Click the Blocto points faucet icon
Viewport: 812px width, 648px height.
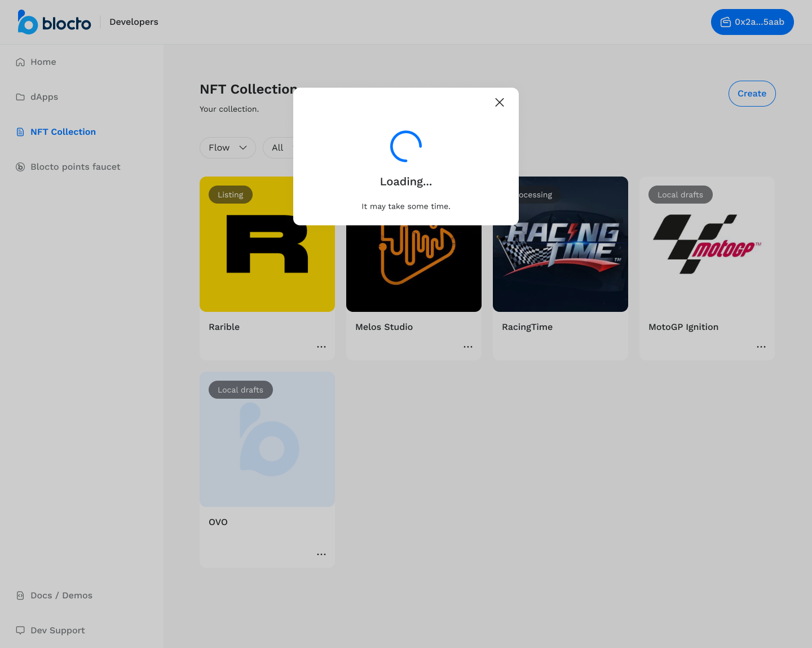tap(20, 167)
